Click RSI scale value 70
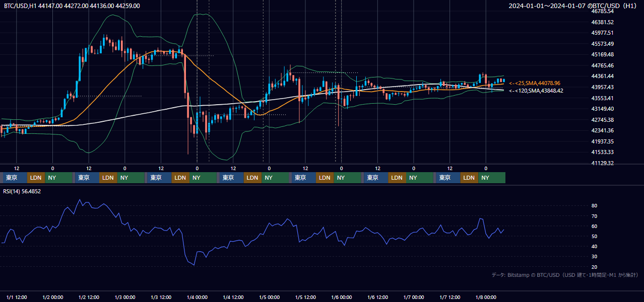The image size is (644, 302). coord(595,216)
